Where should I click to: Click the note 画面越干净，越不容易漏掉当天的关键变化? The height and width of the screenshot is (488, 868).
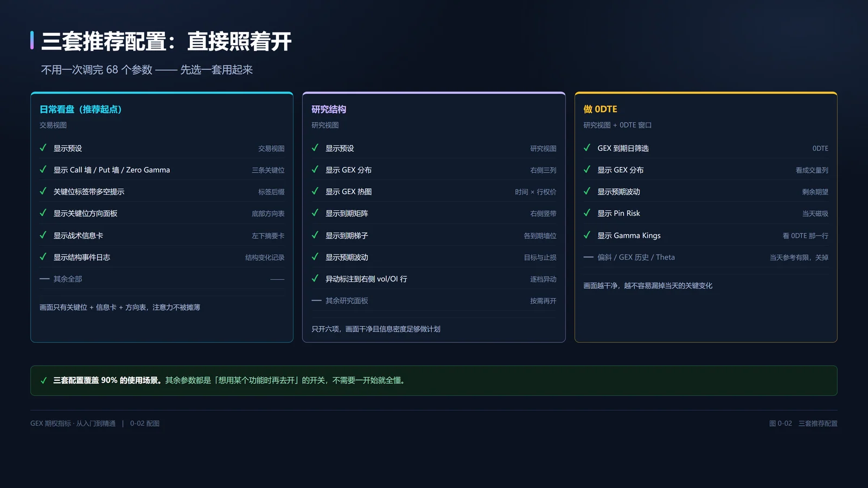pyautogui.click(x=648, y=286)
